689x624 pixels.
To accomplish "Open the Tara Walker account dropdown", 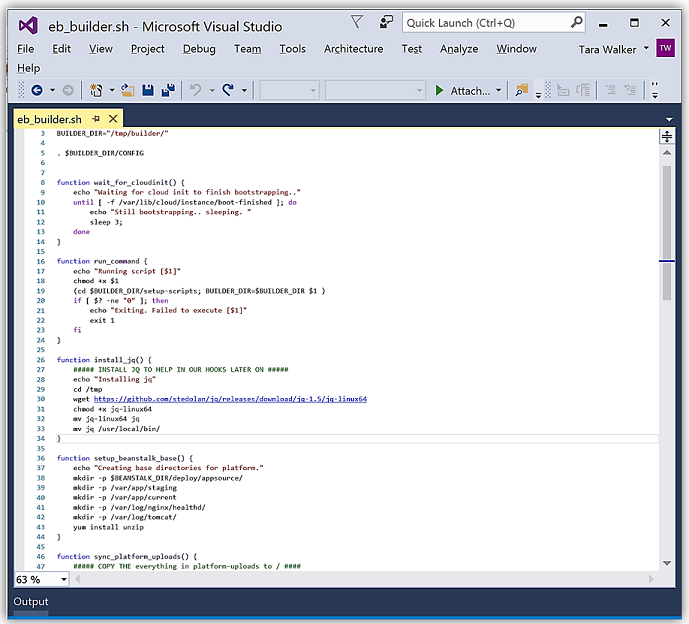I will pos(646,48).
